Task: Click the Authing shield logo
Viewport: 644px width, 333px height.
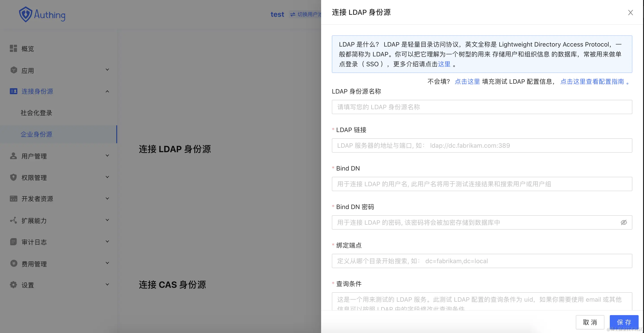Action: coord(26,15)
